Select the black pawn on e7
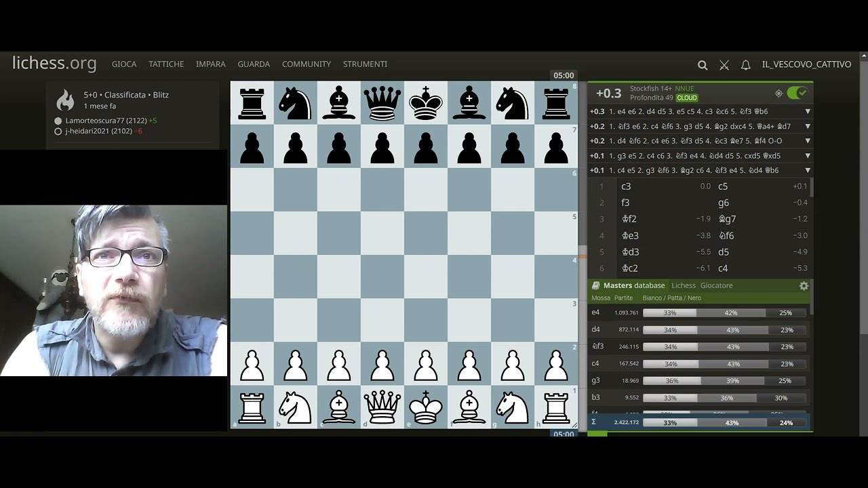This screenshot has height=488, width=868. [426, 146]
